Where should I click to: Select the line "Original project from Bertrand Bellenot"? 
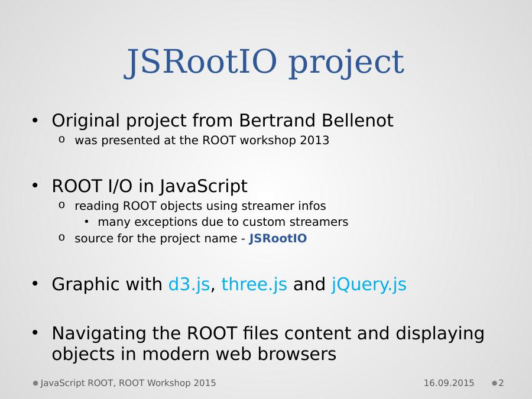point(223,121)
